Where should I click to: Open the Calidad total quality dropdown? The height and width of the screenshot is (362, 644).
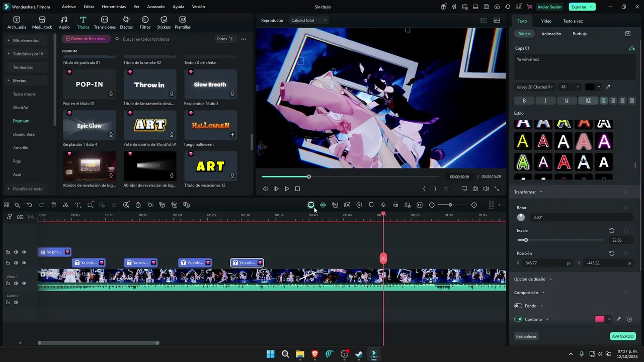coord(309,21)
